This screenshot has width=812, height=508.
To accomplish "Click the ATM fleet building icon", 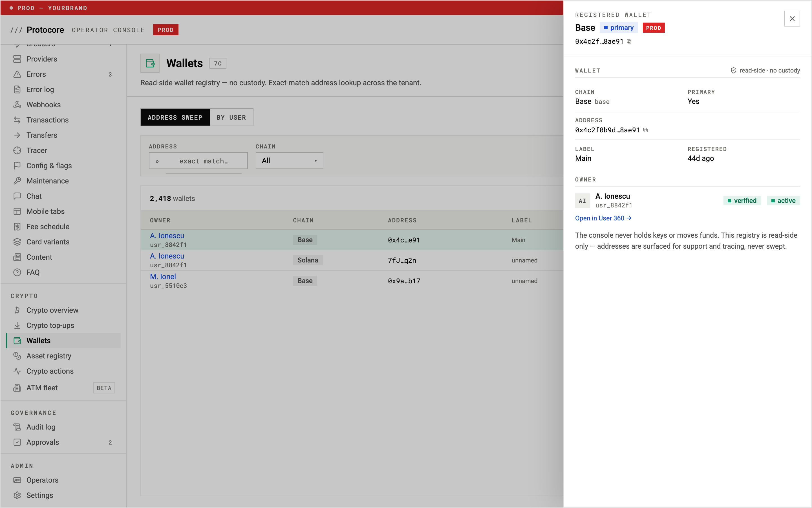I will (x=17, y=388).
